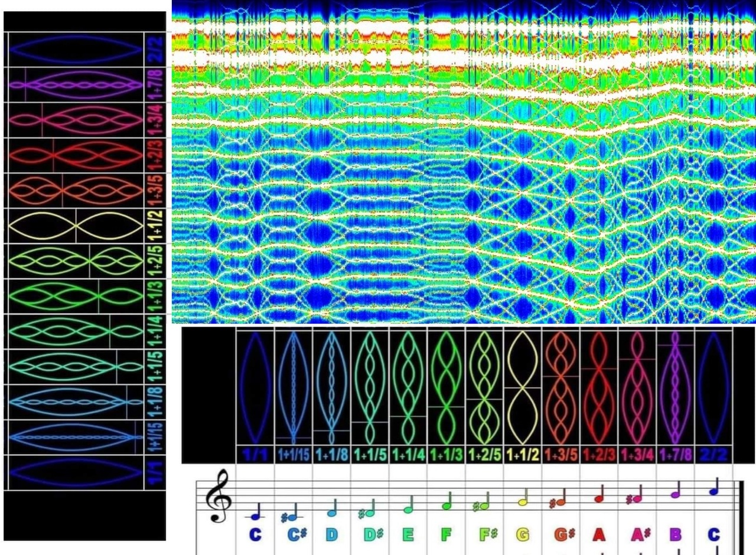756x555 pixels.
Task: Click the green 1+1/4 vertical waveform in the bottom row
Action: pyautogui.click(x=409, y=387)
